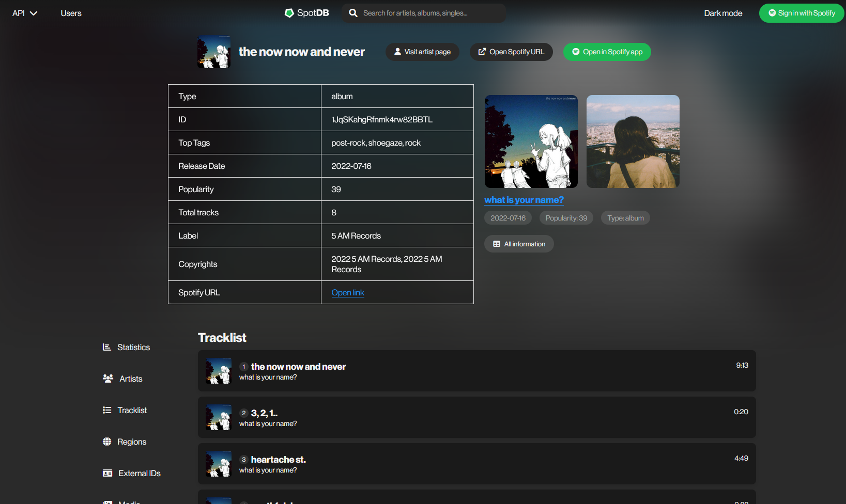This screenshot has height=504, width=846.
Task: Go to Regions section
Action: pyautogui.click(x=125, y=442)
